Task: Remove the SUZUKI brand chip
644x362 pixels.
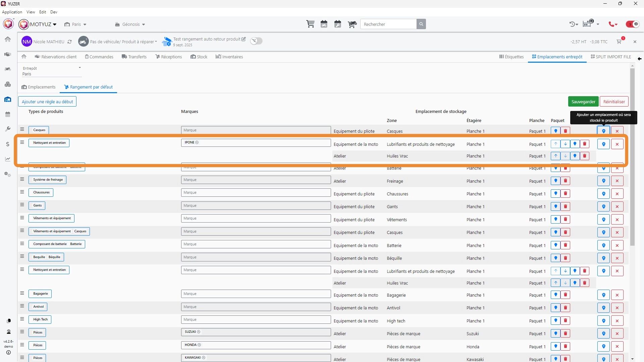Action: (x=199, y=332)
